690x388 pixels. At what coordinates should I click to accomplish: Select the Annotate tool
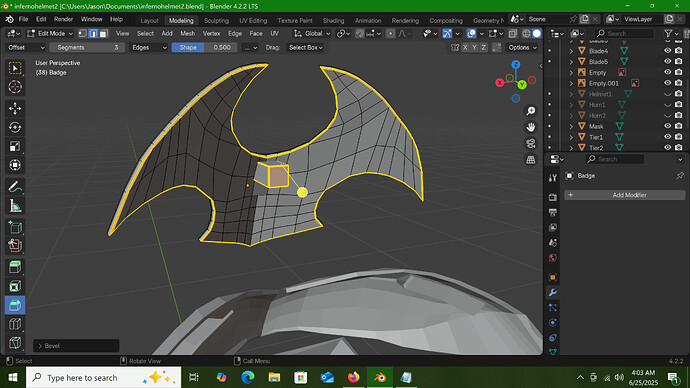coord(15,187)
